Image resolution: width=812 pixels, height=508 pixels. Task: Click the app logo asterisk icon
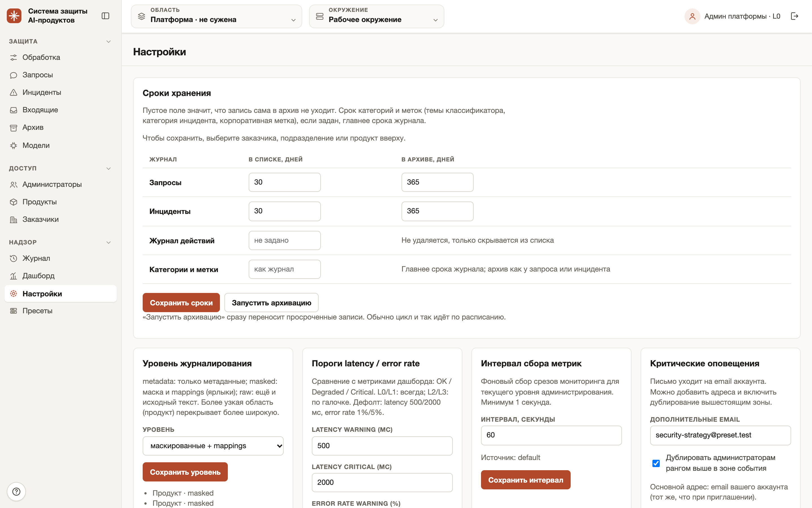click(x=14, y=16)
